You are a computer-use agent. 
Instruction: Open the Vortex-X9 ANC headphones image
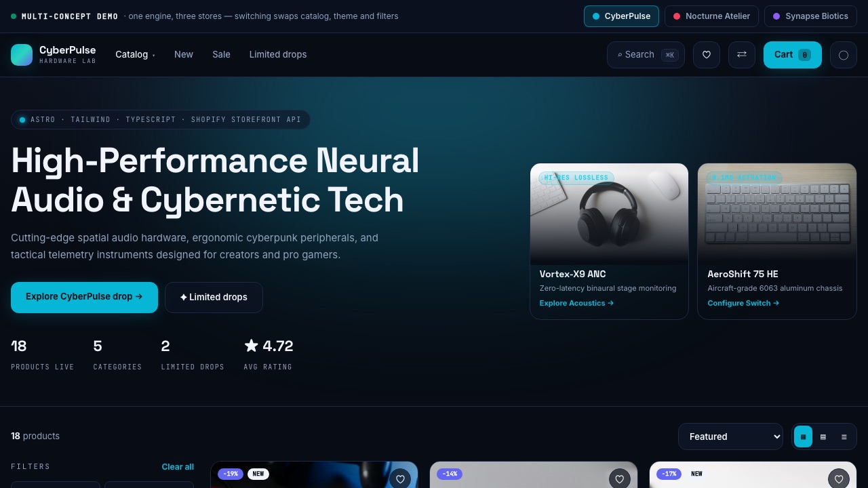pyautogui.click(x=609, y=213)
